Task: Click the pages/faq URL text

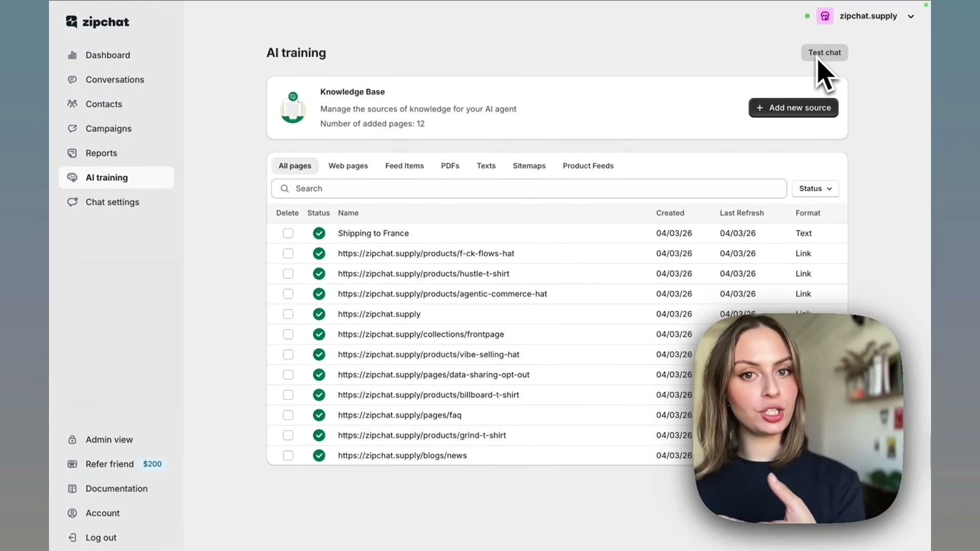Action: click(400, 415)
